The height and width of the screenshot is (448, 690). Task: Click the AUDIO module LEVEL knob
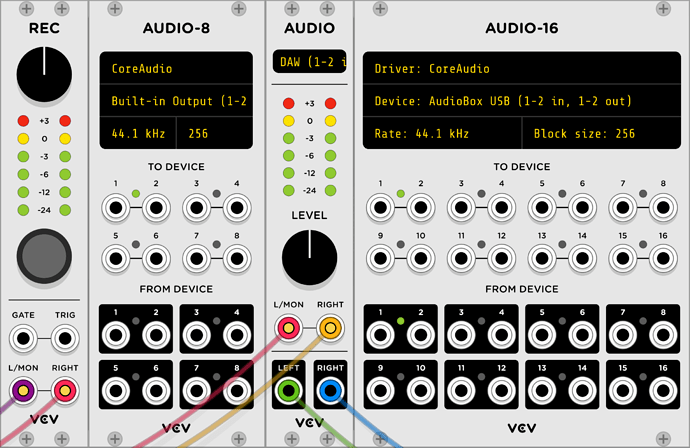309,257
